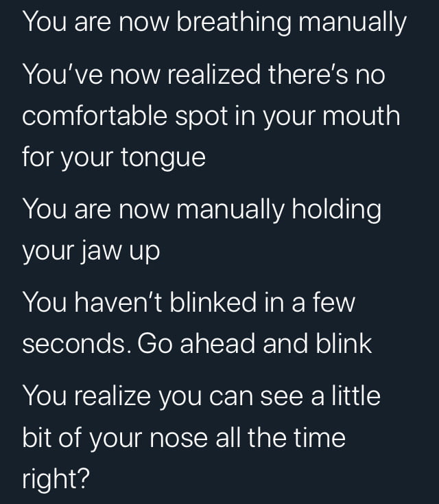The height and width of the screenshot is (504, 439).
Task: Click the word "there's"
Action: click(x=308, y=74)
